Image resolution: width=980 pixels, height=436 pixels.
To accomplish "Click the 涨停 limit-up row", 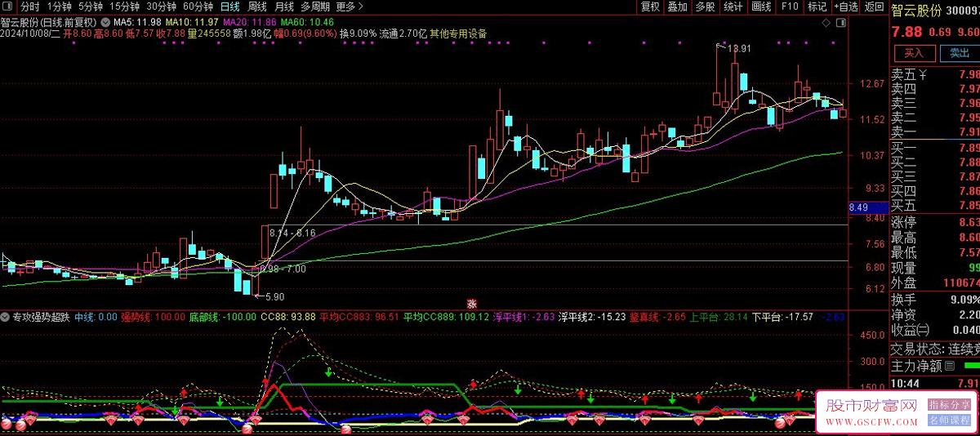I will click(935, 223).
